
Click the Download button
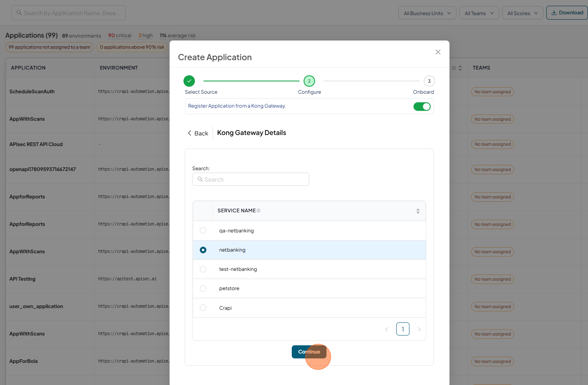(x=567, y=13)
